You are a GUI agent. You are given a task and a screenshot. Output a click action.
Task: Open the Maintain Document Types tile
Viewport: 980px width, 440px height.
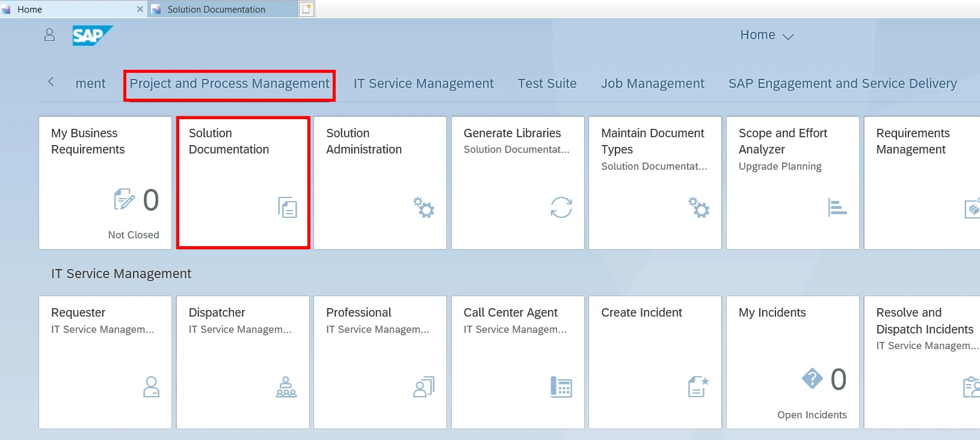coord(655,183)
